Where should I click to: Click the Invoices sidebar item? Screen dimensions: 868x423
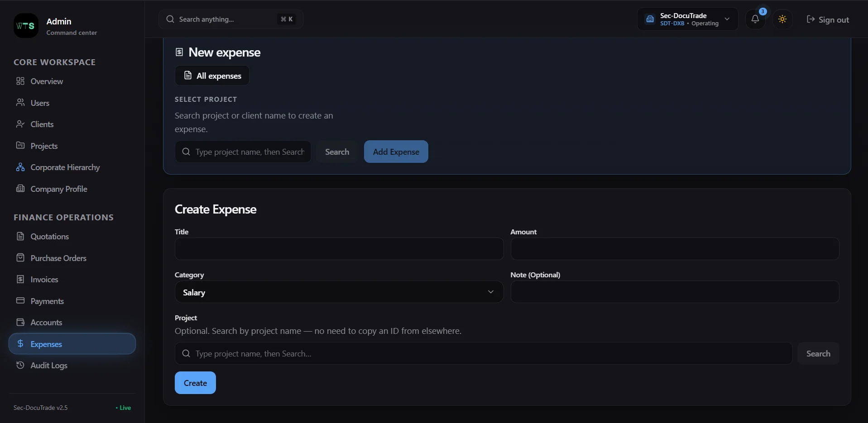coord(72,279)
